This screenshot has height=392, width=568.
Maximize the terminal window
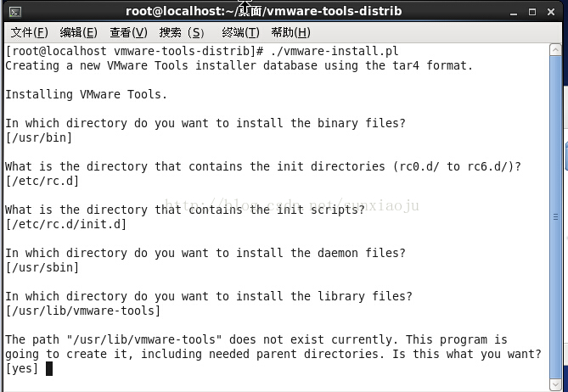tap(532, 12)
